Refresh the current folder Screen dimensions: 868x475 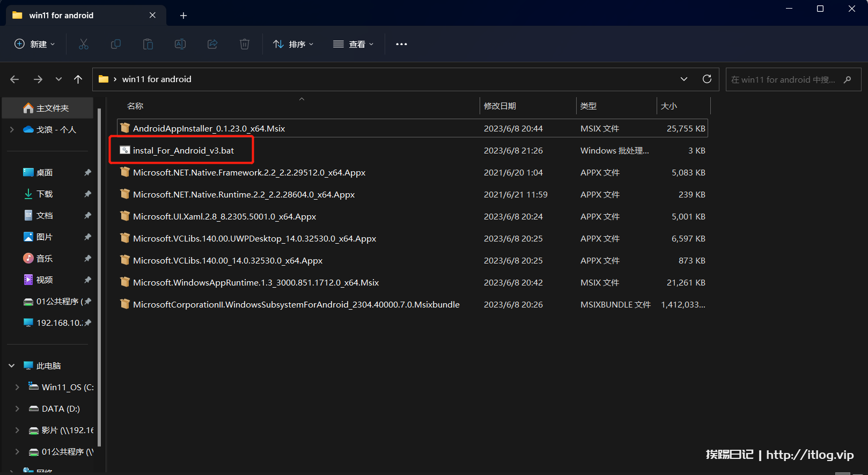click(707, 79)
